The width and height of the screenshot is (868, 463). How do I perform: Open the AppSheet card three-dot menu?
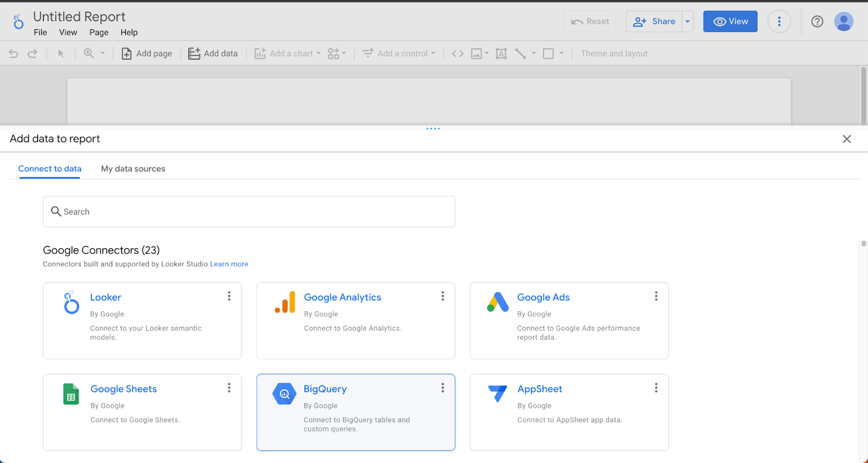pyautogui.click(x=656, y=388)
